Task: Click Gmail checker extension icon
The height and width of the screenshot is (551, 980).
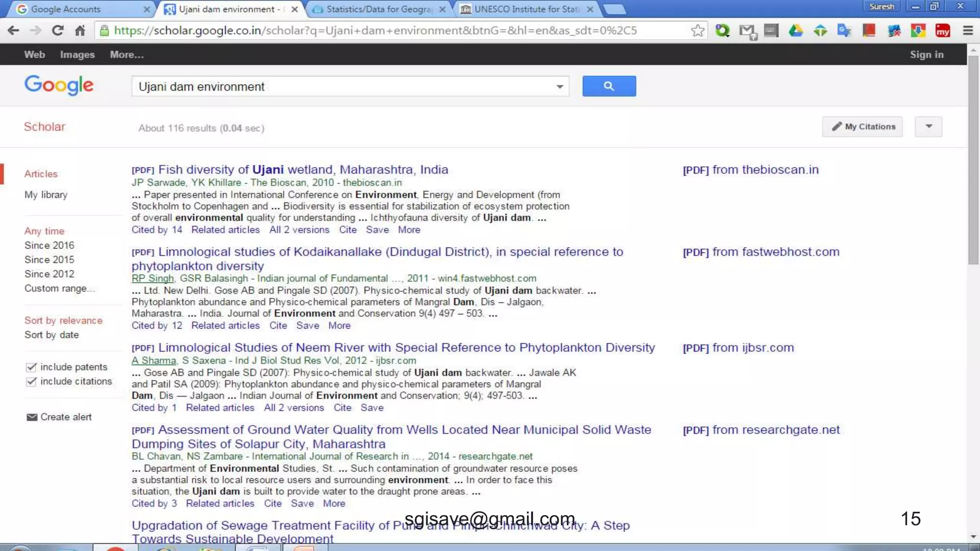Action: pyautogui.click(x=747, y=32)
